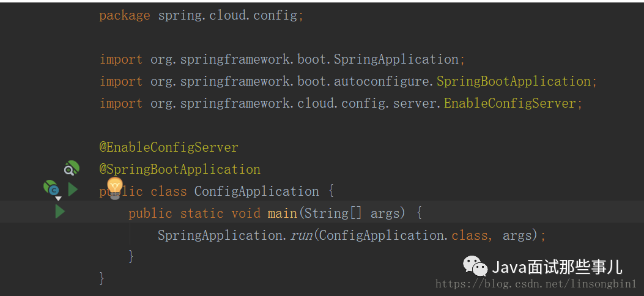644x296 pixels.
Task: Click the package keyword
Action: point(125,16)
